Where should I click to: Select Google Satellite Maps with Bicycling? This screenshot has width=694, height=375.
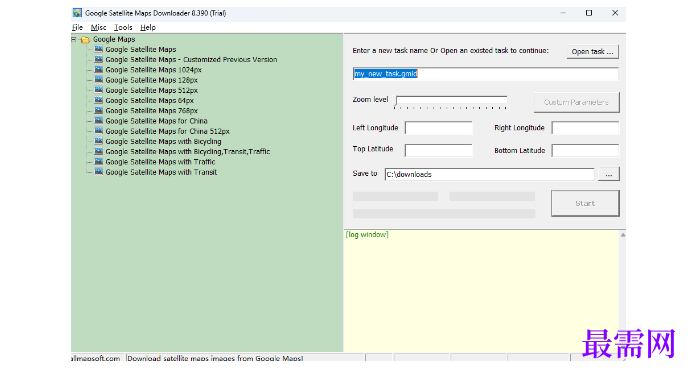tap(163, 142)
